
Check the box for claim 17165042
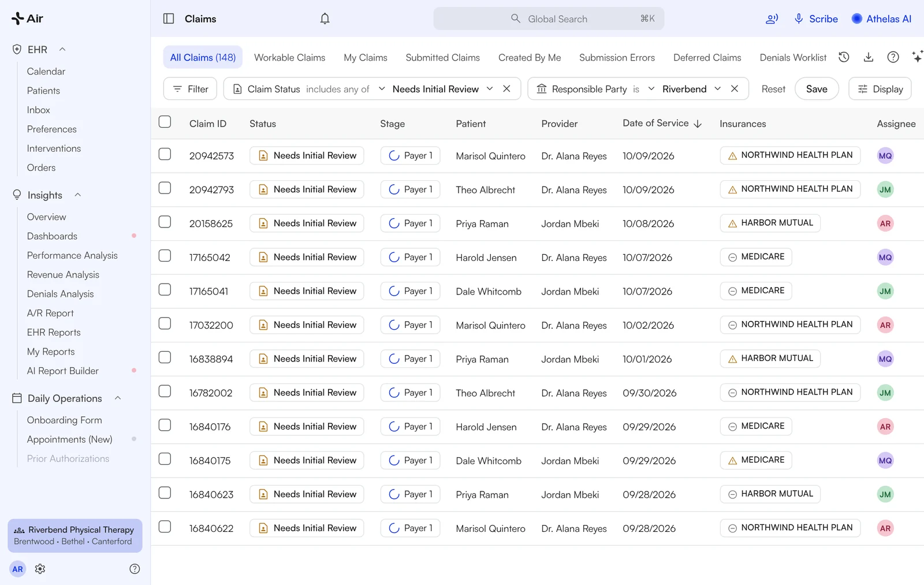pyautogui.click(x=165, y=256)
